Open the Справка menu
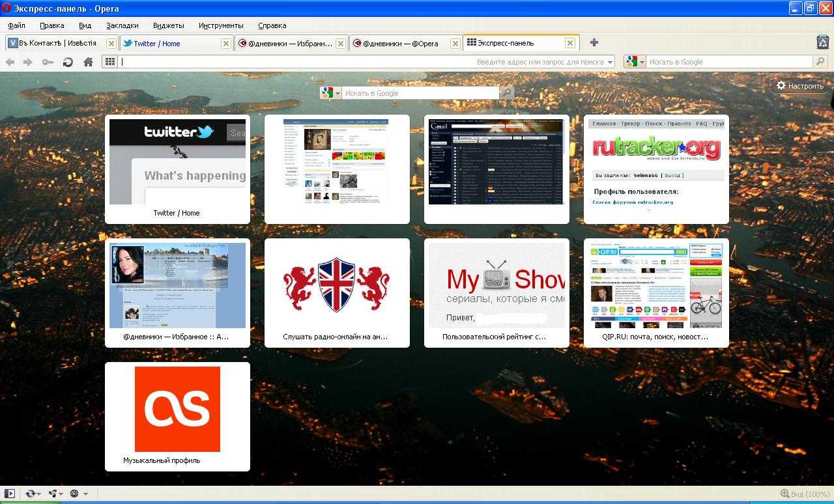834x504 pixels. 272,25
